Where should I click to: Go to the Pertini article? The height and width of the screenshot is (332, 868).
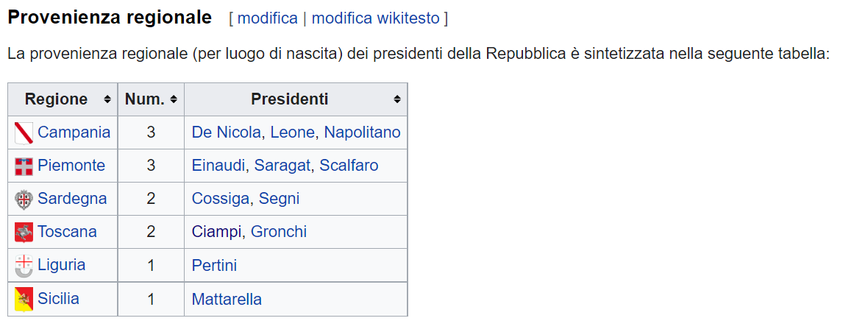[x=214, y=266]
